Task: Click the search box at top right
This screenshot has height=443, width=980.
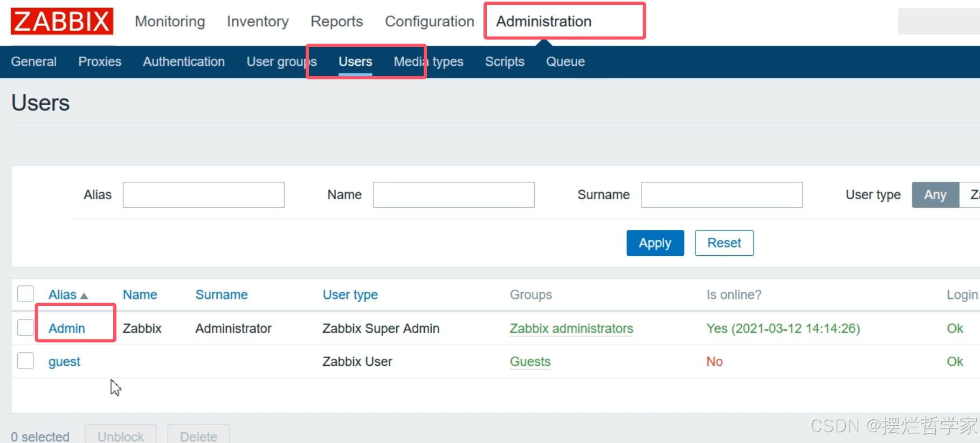Action: pyautogui.click(x=938, y=22)
